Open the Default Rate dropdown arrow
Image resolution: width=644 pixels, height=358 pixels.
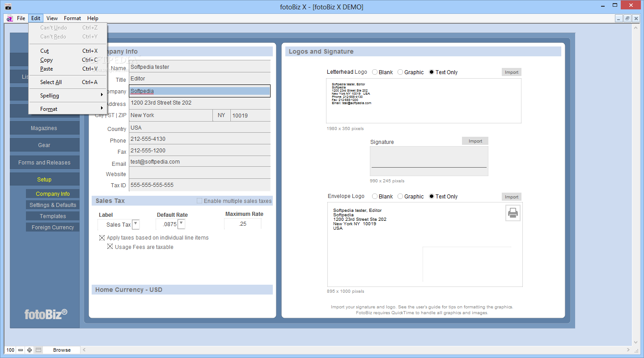point(182,224)
